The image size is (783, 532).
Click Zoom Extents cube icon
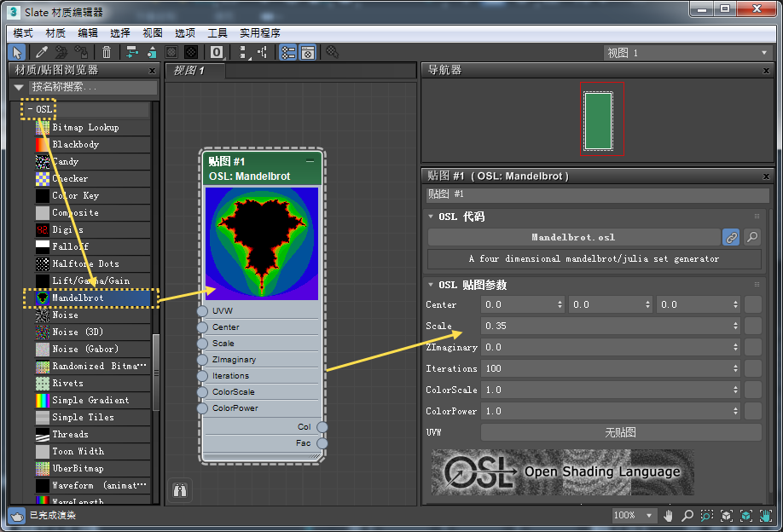pos(727,516)
